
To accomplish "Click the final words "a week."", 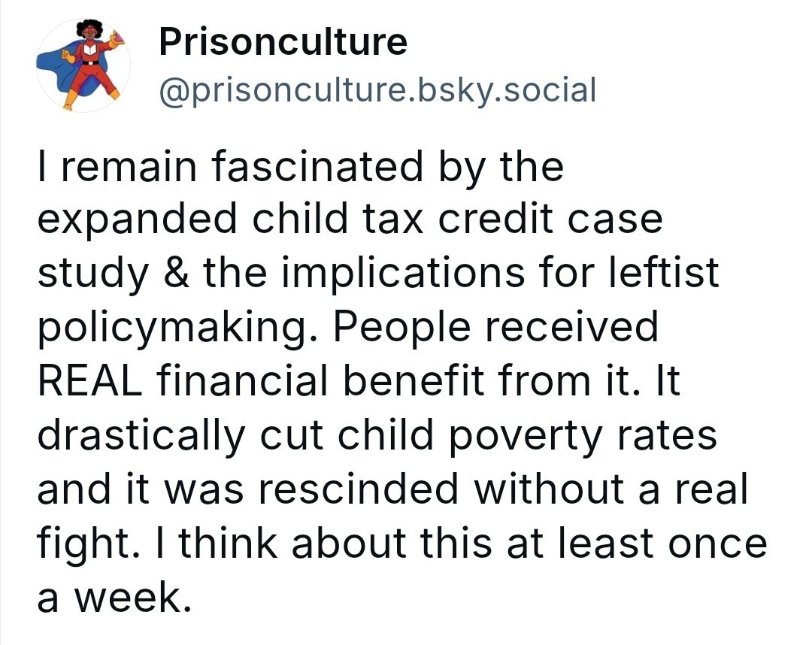I will (x=110, y=597).
